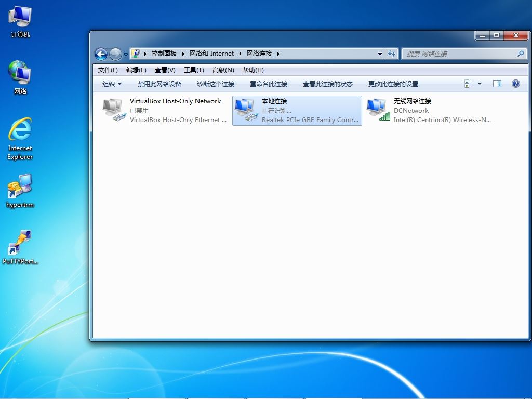Click the change view icon

469,84
